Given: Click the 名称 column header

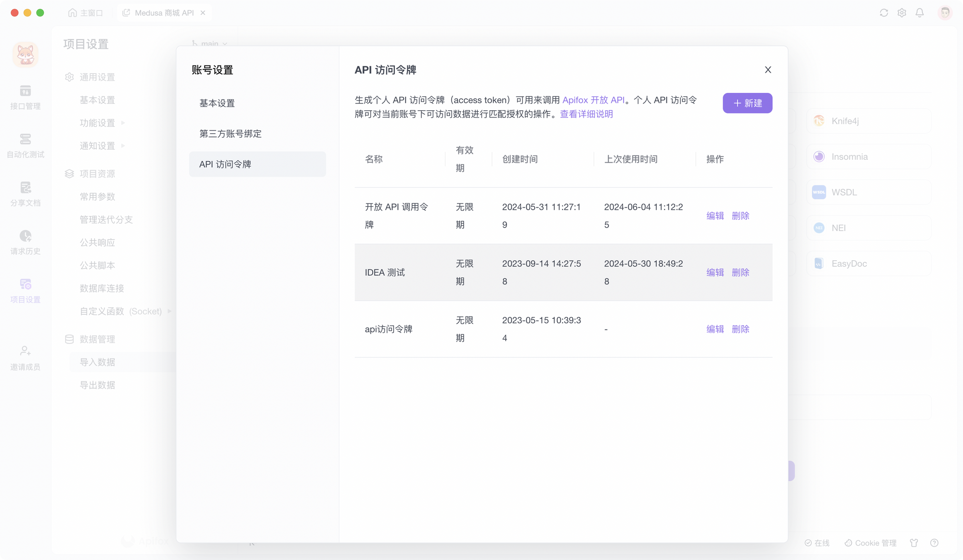Looking at the screenshot, I should (x=374, y=159).
